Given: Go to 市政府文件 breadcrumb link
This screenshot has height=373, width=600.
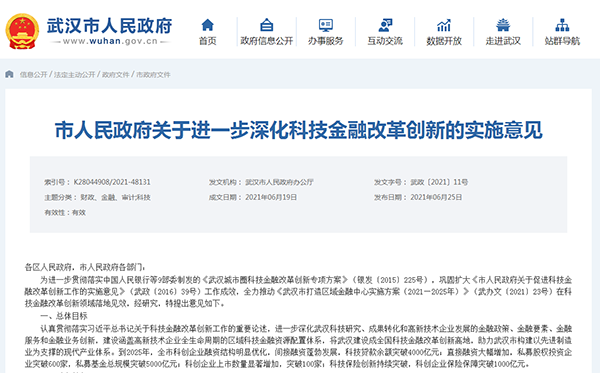Looking at the screenshot, I should pyautogui.click(x=153, y=75).
